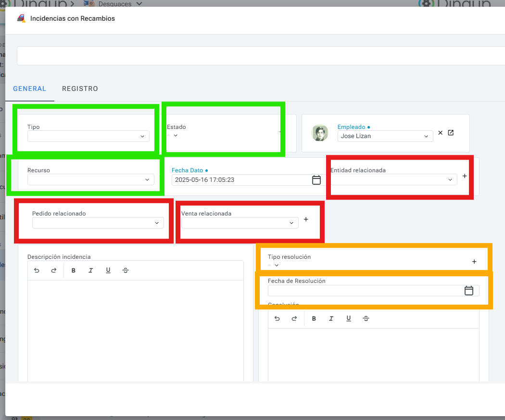Viewport: 505px width, 420px height.
Task: Add new Venta relacionada with plus icon
Action: pyautogui.click(x=306, y=219)
